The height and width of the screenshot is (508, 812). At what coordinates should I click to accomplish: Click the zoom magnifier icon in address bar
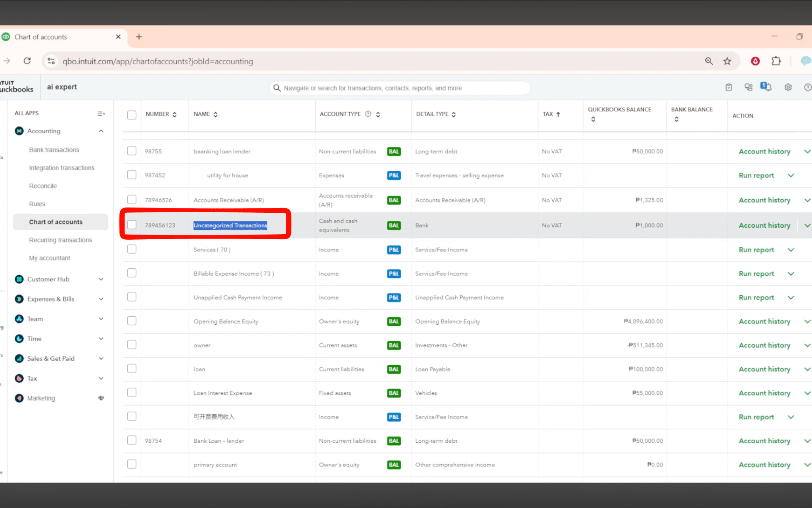pyautogui.click(x=709, y=61)
